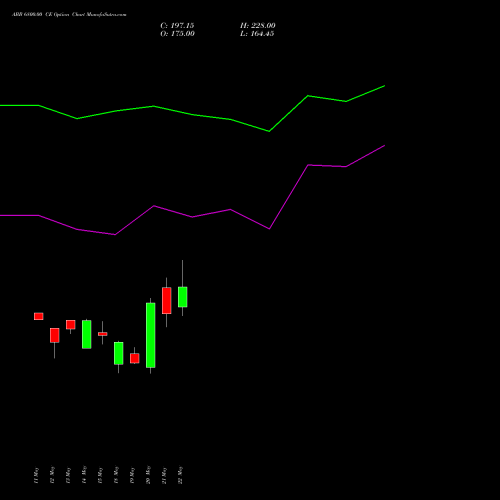Screen dimensions: 500x500
Task: Click the red candle above 21 May
Action: tap(167, 301)
